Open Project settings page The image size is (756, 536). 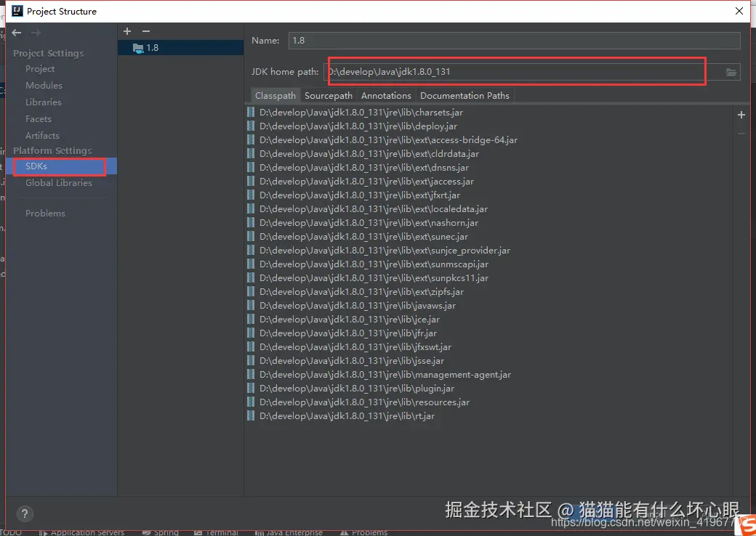(40, 69)
